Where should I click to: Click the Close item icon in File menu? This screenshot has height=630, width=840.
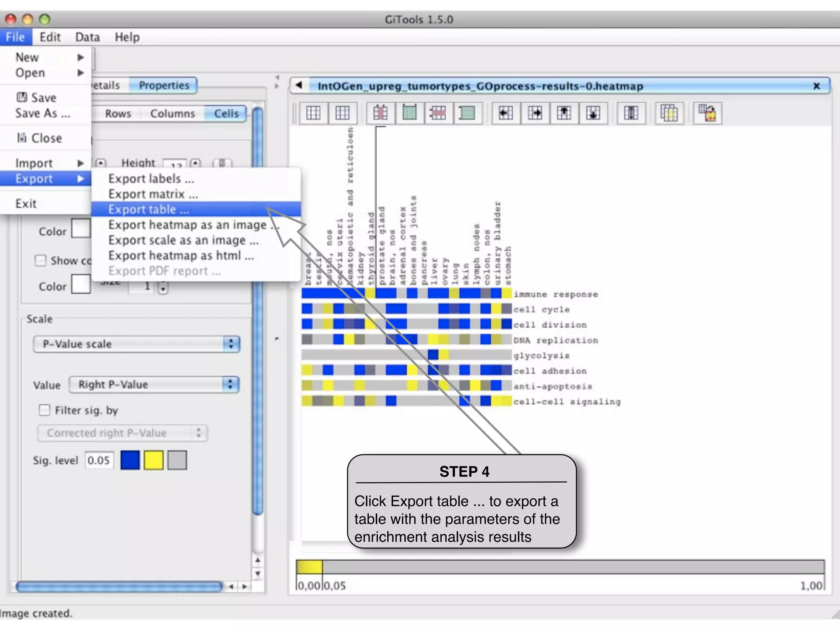[x=22, y=138]
